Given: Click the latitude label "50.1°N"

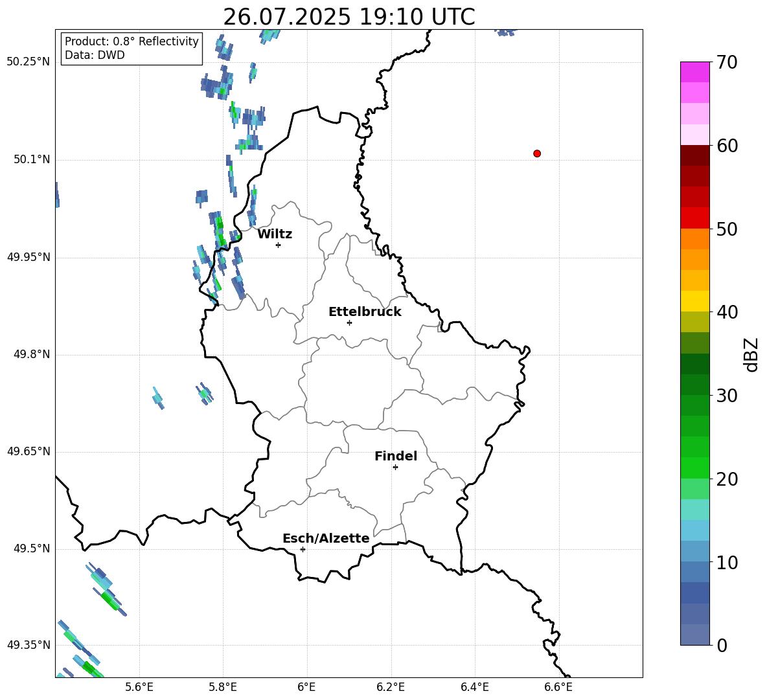Looking at the screenshot, I should [31, 159].
